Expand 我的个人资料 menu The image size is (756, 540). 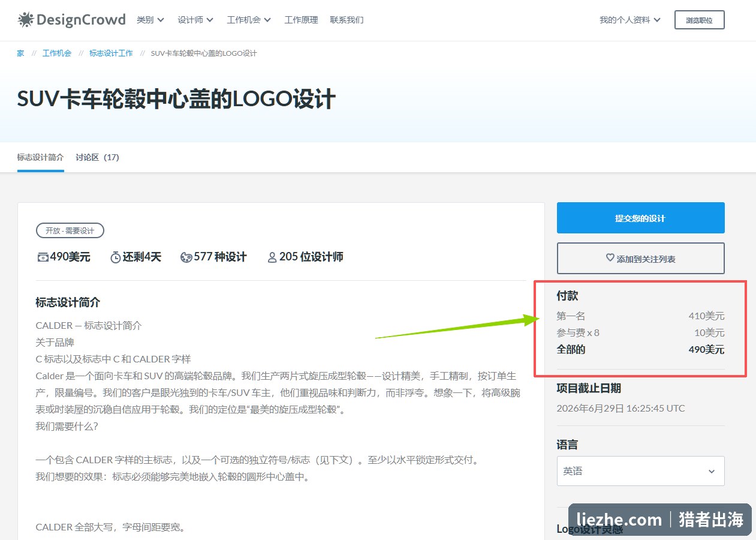click(x=630, y=20)
